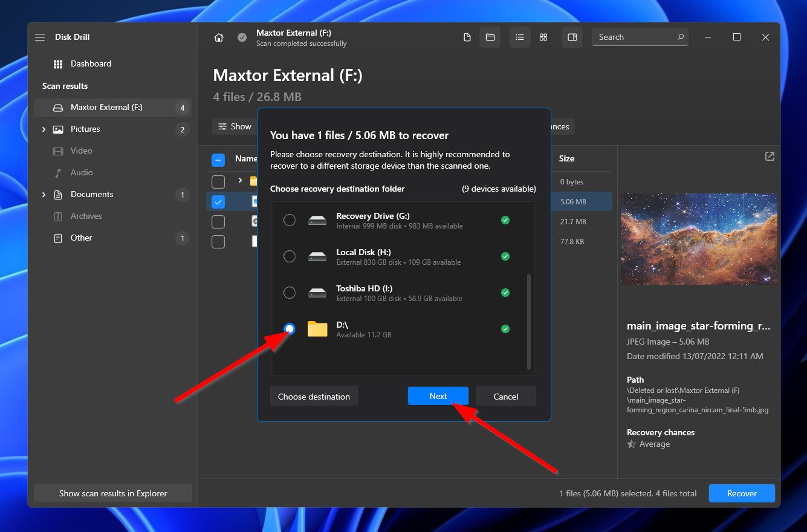The width and height of the screenshot is (807, 532).
Task: Click the Name column header
Action: 245,159
